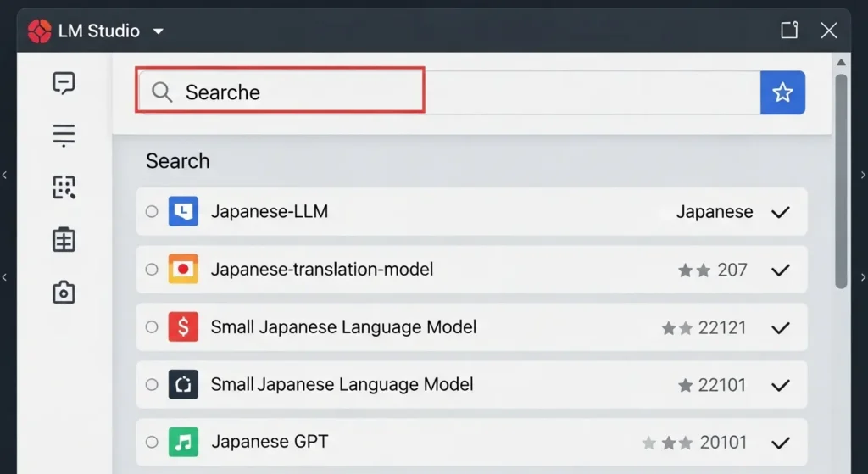Click the green music-note icon of Japanese GPT
This screenshot has height=474, width=868.
183,442
